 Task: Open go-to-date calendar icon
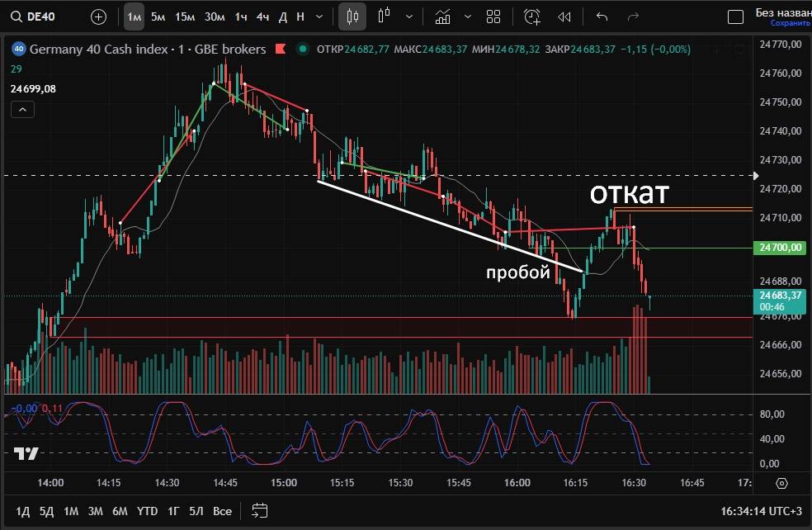point(260,511)
